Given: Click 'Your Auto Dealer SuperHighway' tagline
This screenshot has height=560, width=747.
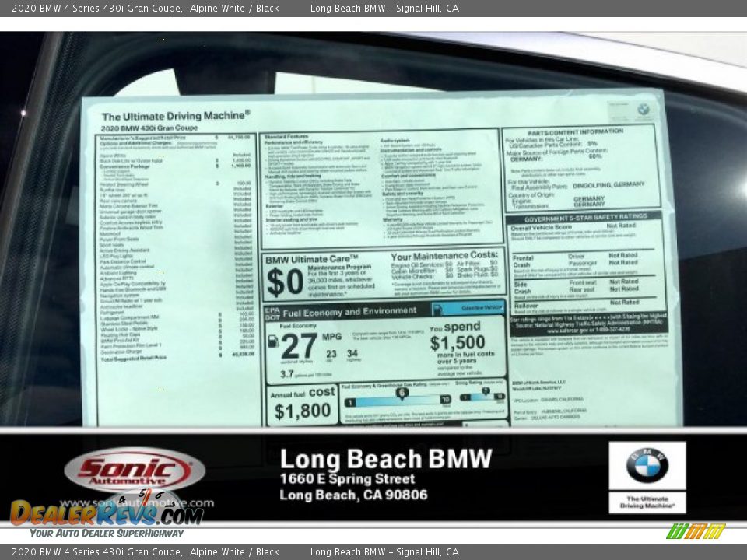Looking at the screenshot, I should (107, 533).
